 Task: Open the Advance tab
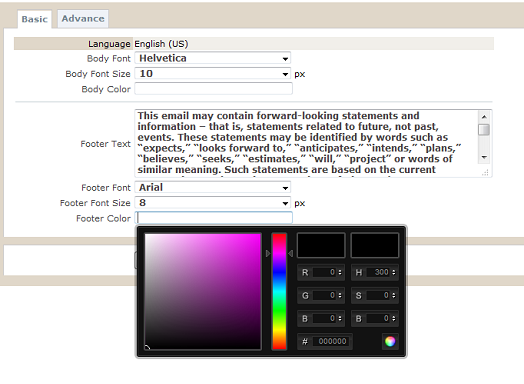pyautogui.click(x=83, y=18)
